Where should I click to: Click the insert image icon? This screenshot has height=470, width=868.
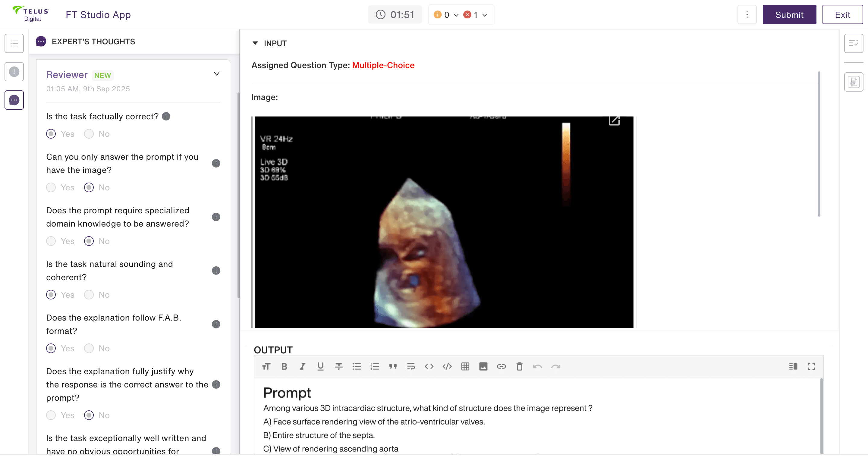pyautogui.click(x=483, y=366)
